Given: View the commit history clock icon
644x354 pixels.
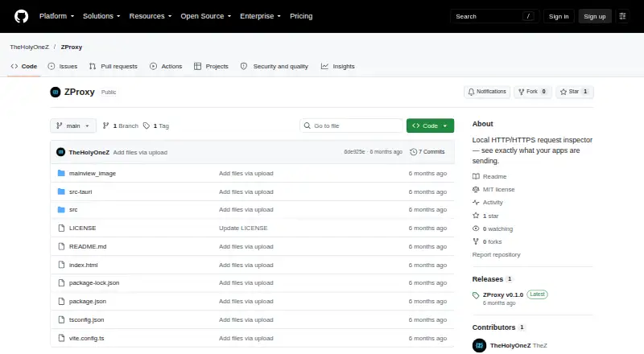Looking at the screenshot, I should (413, 152).
